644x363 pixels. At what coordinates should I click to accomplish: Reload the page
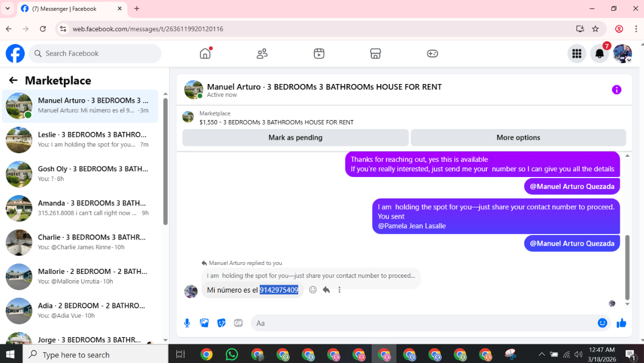[43, 29]
